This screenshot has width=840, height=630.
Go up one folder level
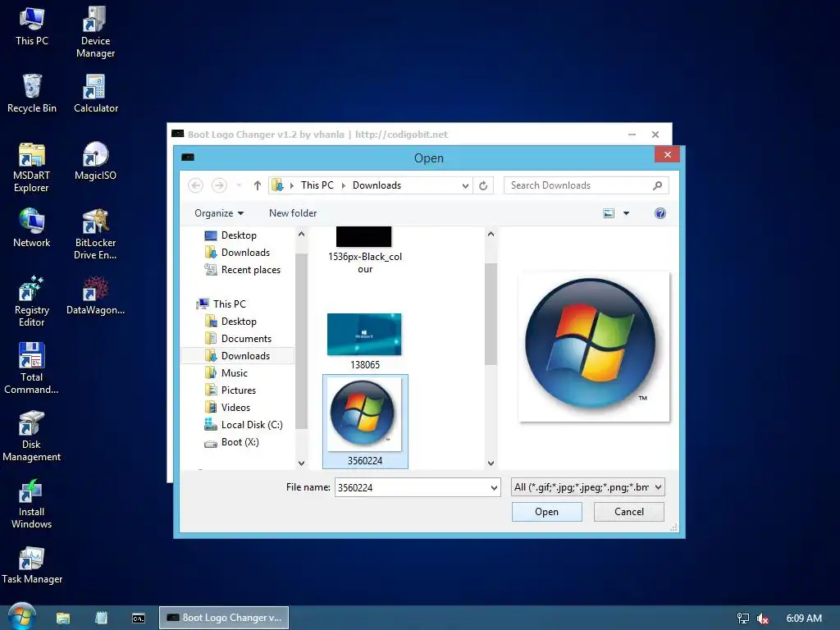(257, 185)
